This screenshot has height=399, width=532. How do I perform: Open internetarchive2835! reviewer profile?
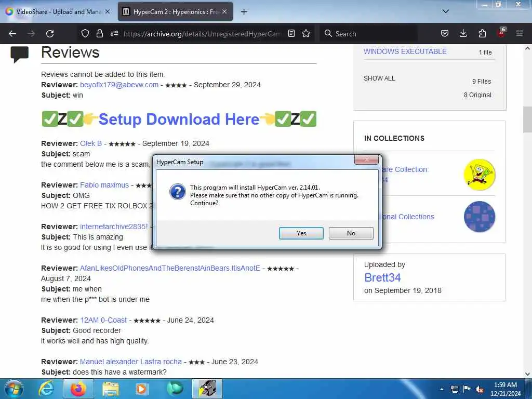(114, 227)
